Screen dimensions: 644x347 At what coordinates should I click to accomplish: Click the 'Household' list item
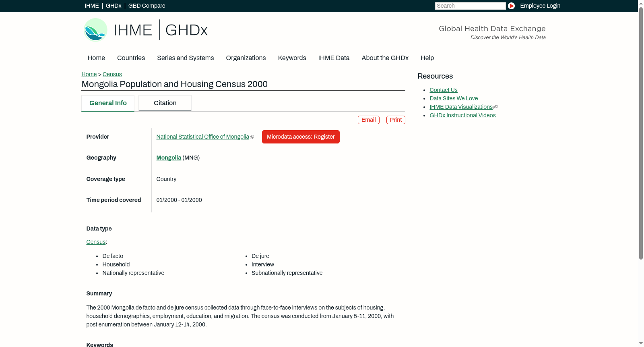click(116, 264)
